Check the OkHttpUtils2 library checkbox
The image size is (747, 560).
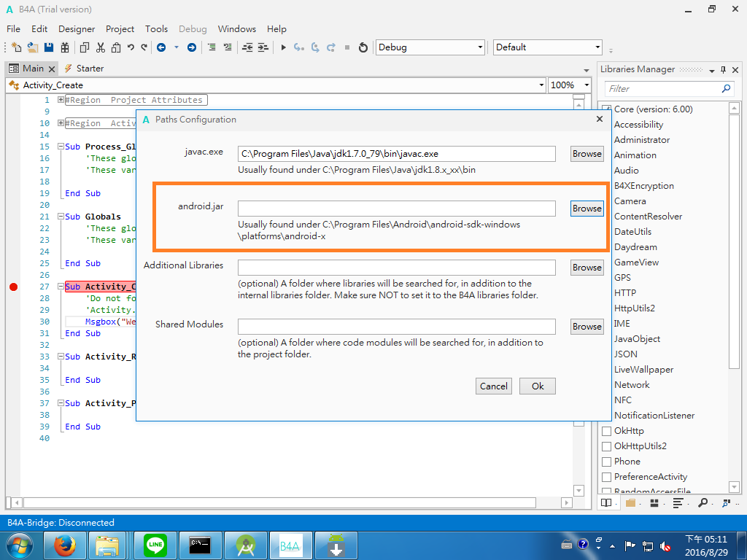pyautogui.click(x=606, y=447)
